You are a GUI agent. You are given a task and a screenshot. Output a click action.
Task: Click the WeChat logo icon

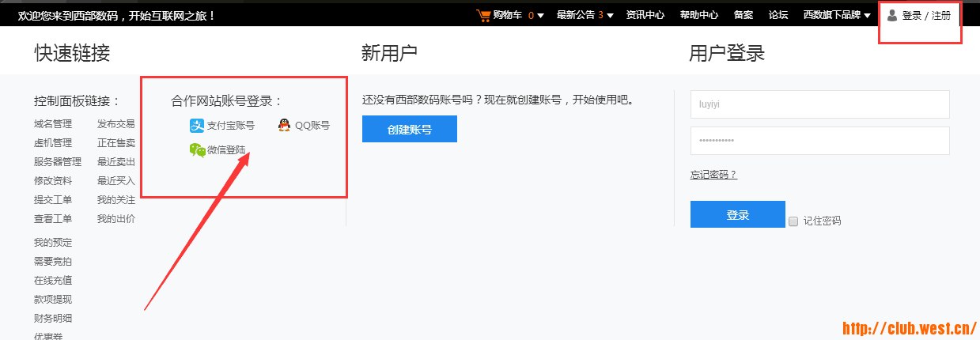coord(197,149)
